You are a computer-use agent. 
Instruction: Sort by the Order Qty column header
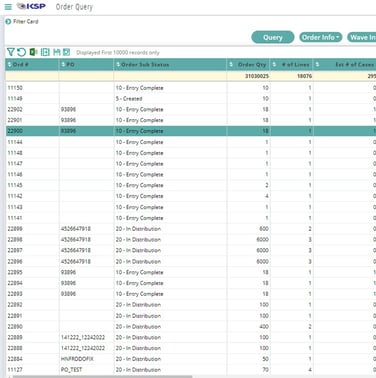pyautogui.click(x=249, y=65)
